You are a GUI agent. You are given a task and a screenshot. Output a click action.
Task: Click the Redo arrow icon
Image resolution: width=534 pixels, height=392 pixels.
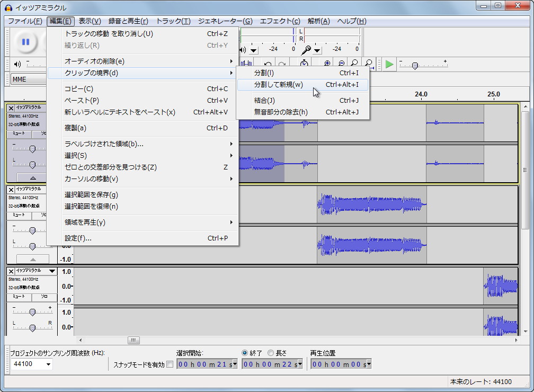point(282,64)
